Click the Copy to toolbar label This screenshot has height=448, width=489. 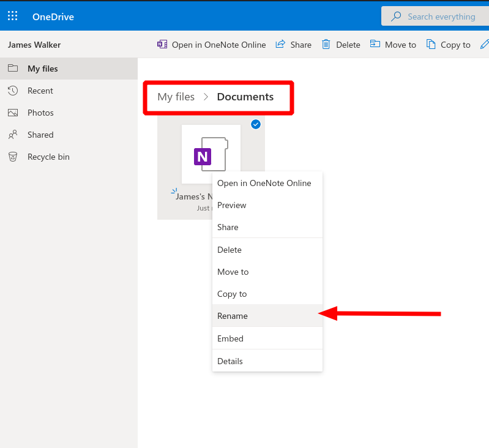[x=455, y=45]
